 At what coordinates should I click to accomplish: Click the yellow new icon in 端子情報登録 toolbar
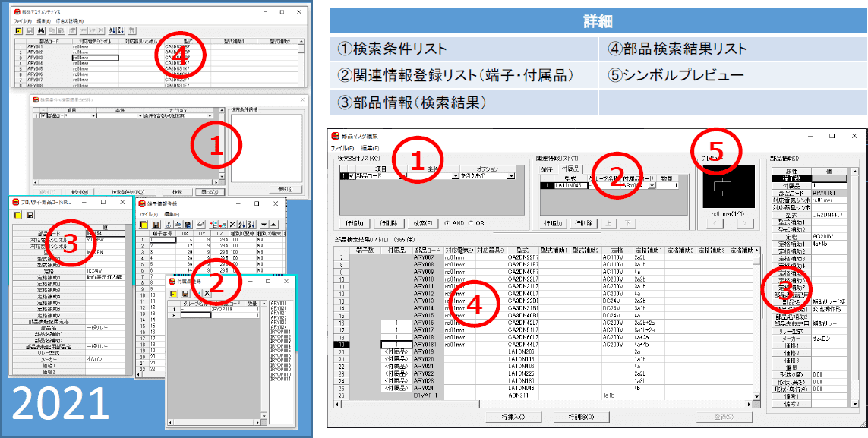coord(144,225)
